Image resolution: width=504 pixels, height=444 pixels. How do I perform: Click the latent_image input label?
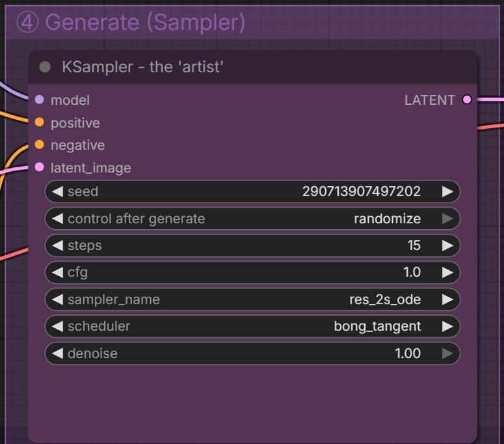click(x=91, y=168)
